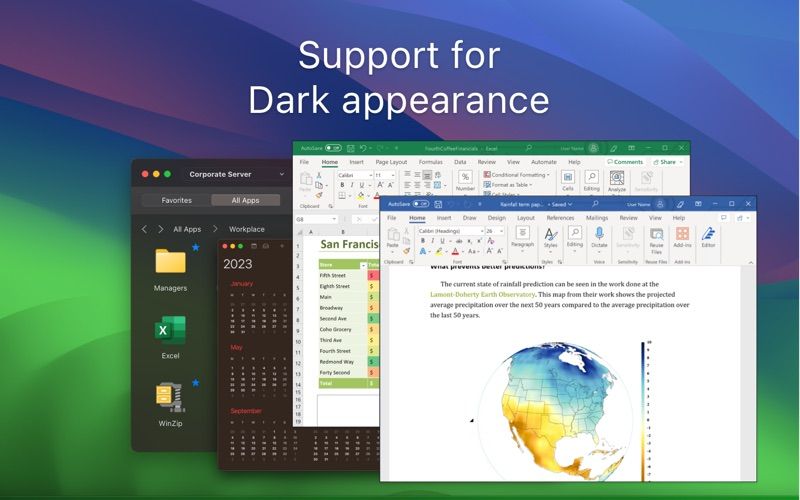The width and height of the screenshot is (800, 500).
Task: Click the favorite star next to Managers
Action: [x=195, y=247]
